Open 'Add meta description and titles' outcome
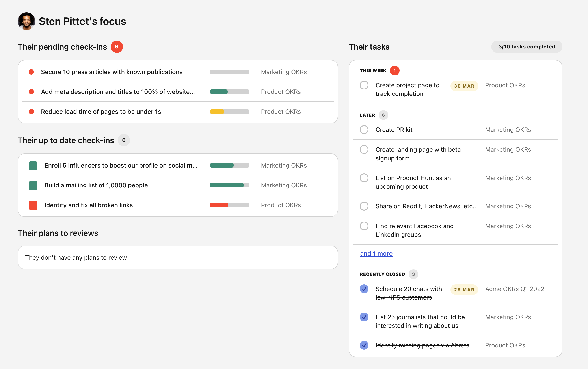Image resolution: width=588 pixels, height=369 pixels. click(118, 92)
